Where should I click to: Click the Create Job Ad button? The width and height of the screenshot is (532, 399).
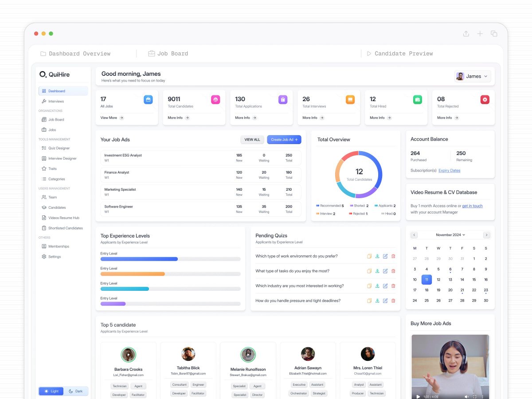284,140
